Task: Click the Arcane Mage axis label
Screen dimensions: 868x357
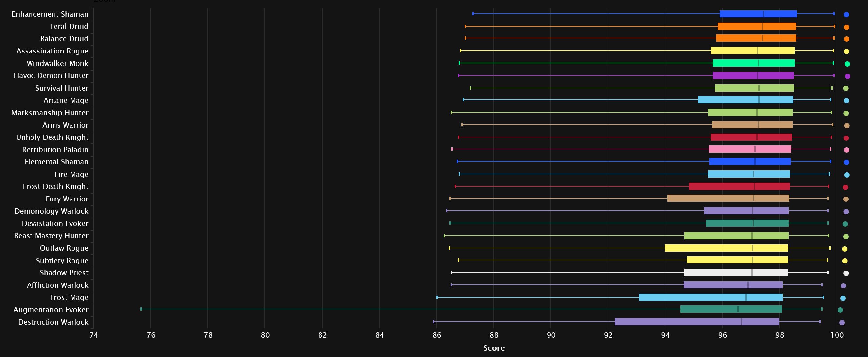Action: [x=66, y=100]
